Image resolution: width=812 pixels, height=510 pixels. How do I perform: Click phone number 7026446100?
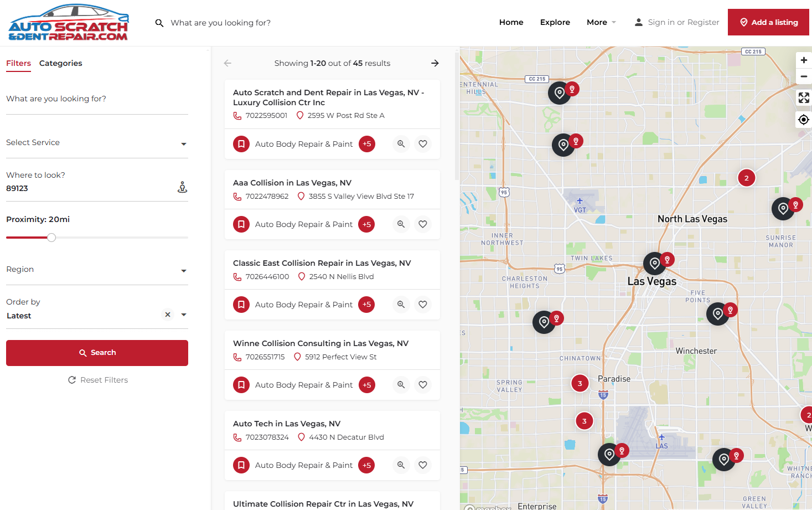267,277
